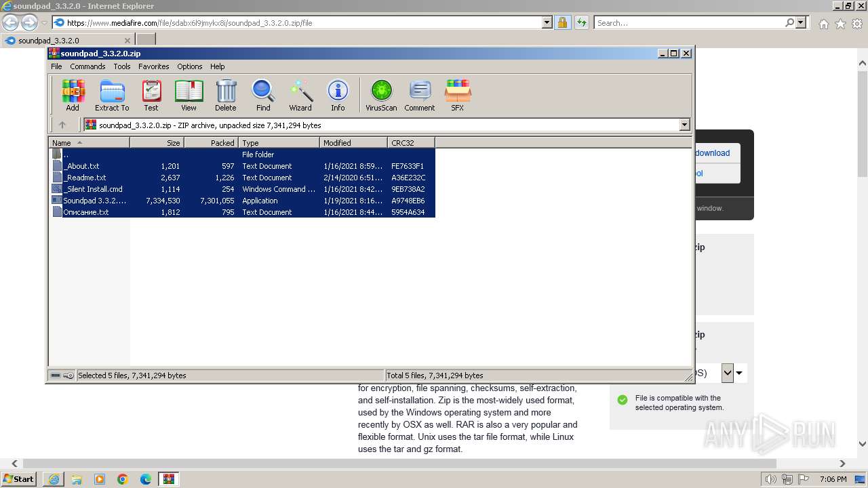
Task: Expand the operating system dropdown on the page
Action: pyautogui.click(x=728, y=372)
